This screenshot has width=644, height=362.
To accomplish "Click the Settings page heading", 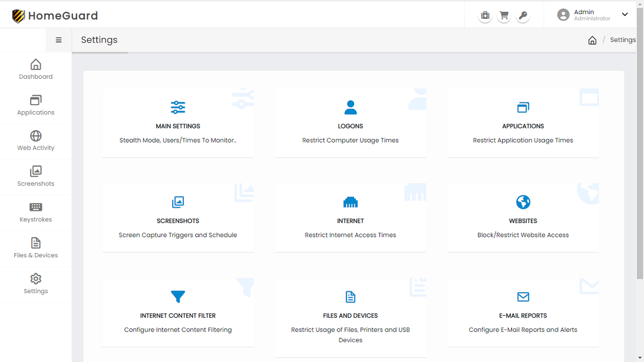I will click(x=99, y=40).
